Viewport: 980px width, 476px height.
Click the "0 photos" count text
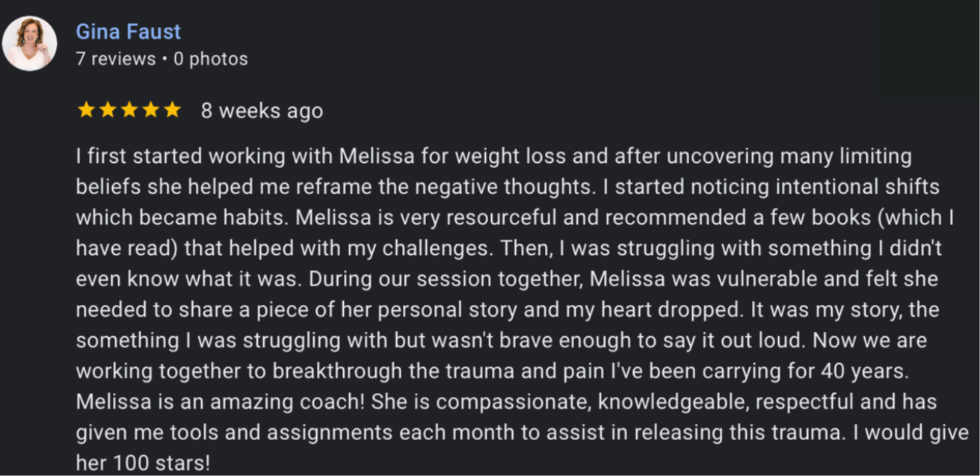pyautogui.click(x=211, y=59)
